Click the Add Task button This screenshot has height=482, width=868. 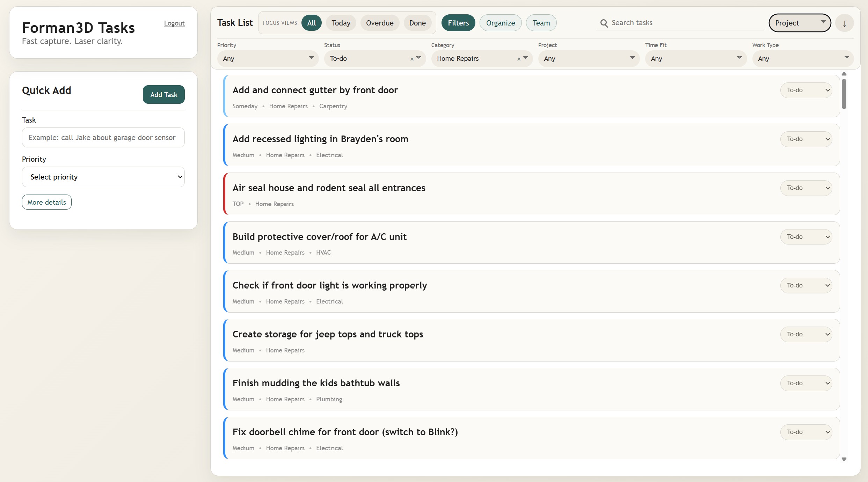164,95
